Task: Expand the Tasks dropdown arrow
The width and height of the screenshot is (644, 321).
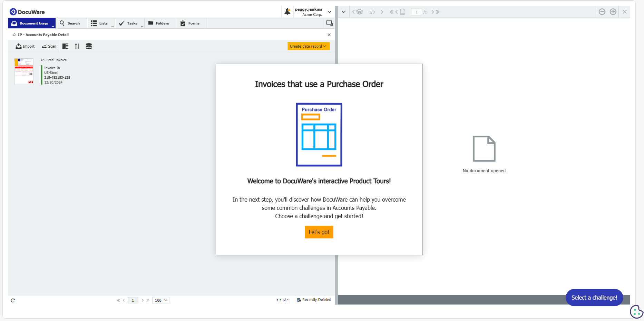Action: [142, 26]
